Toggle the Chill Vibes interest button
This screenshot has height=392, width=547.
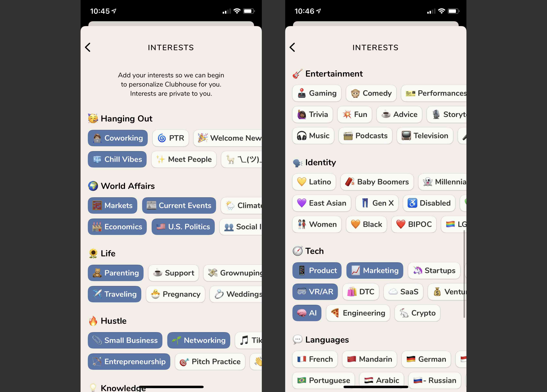click(117, 159)
